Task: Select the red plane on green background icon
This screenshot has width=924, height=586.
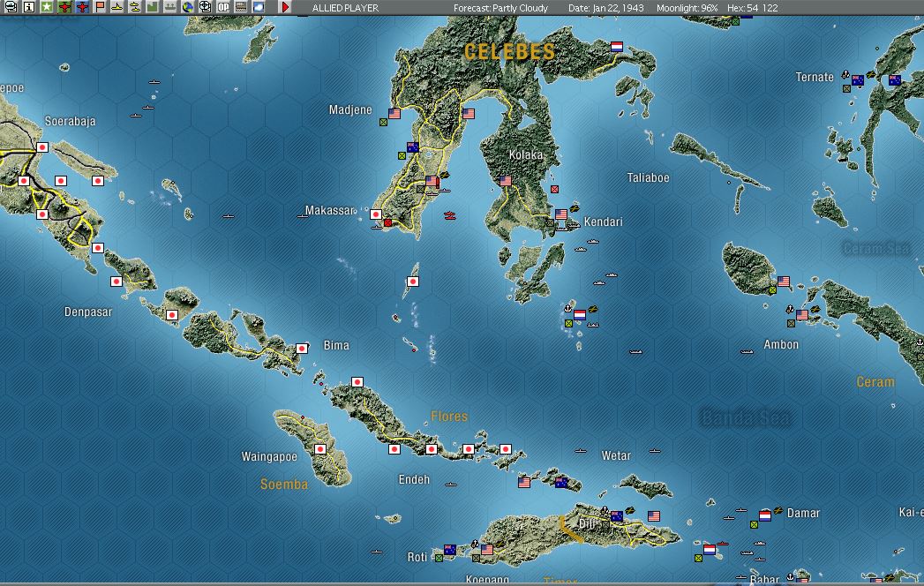Action: tap(64, 7)
